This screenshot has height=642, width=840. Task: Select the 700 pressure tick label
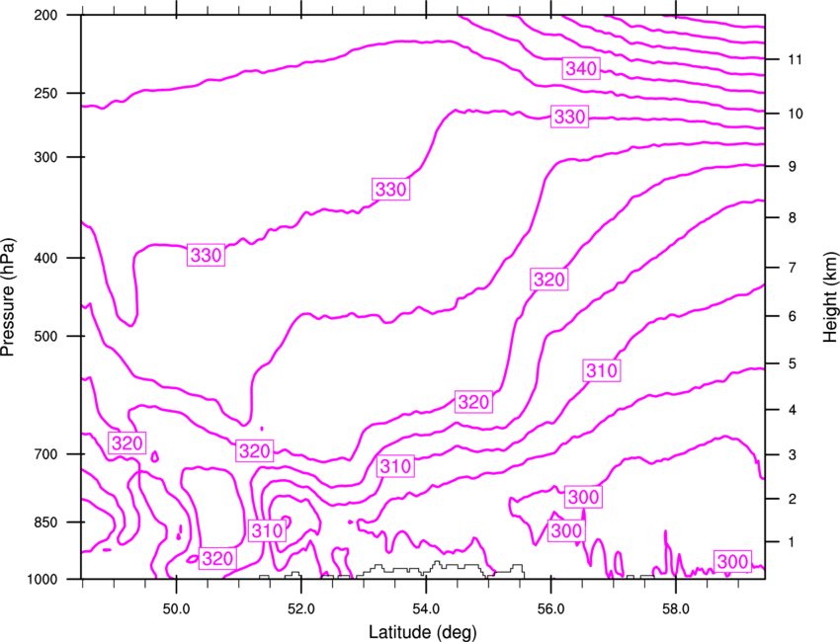45,454
